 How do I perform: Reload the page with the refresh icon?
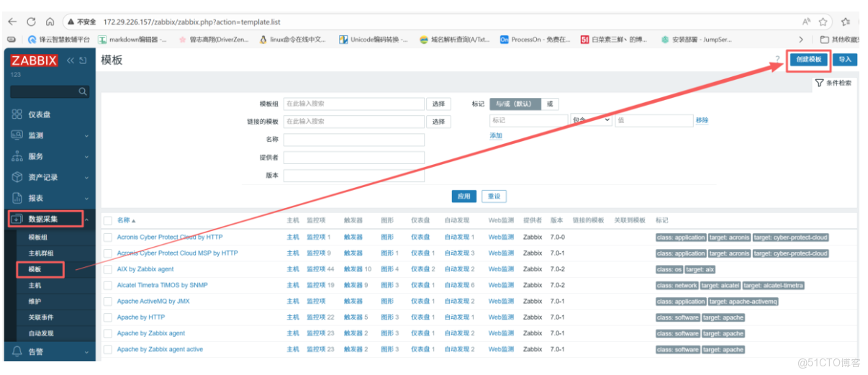pyautogui.click(x=32, y=22)
